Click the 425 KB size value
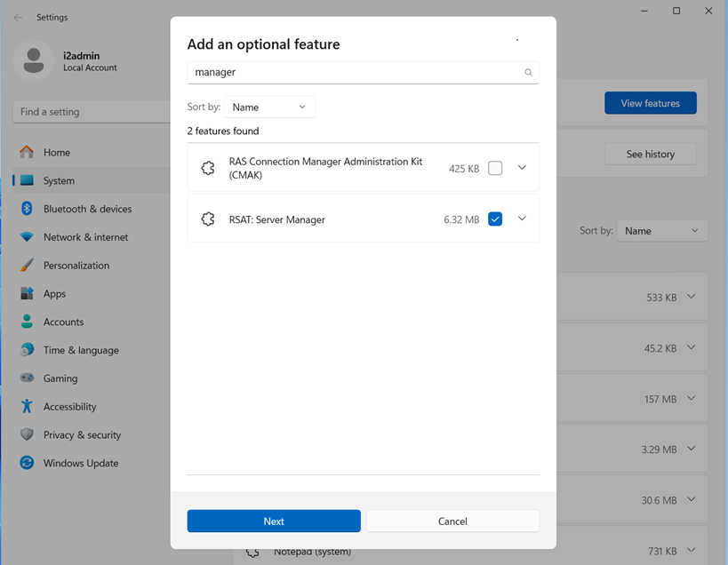 pyautogui.click(x=464, y=169)
